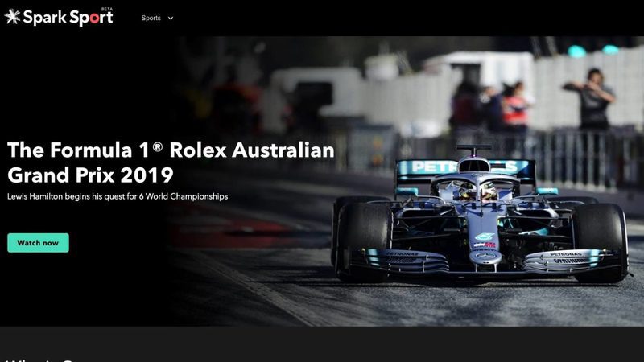Click the Lewis Hamilton quest subtitle text

pyautogui.click(x=118, y=196)
